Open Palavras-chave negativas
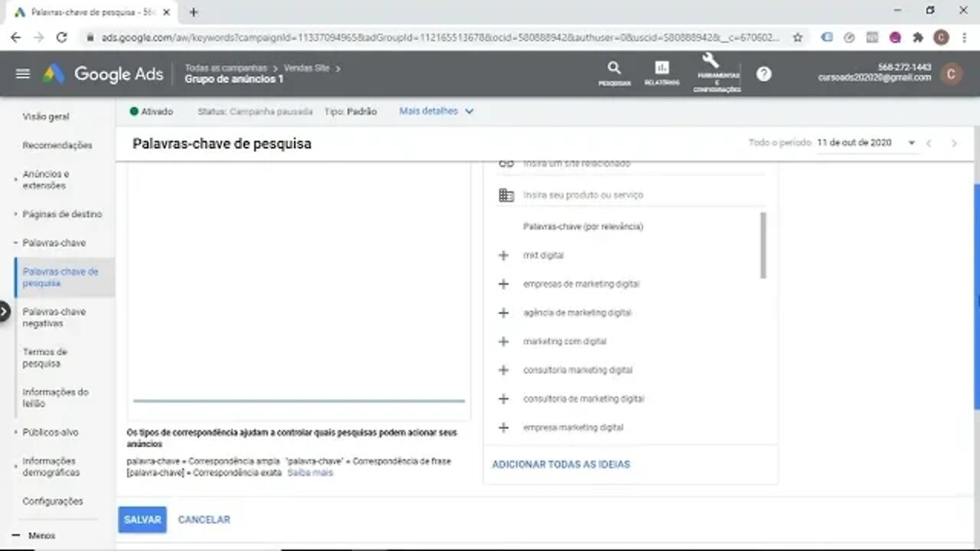980x551 pixels. 54,318
